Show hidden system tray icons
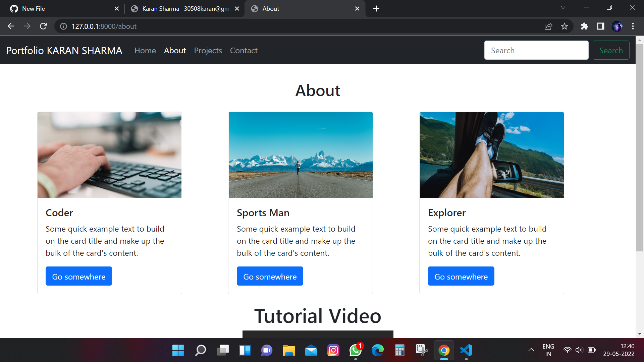The height and width of the screenshot is (362, 644). click(531, 350)
